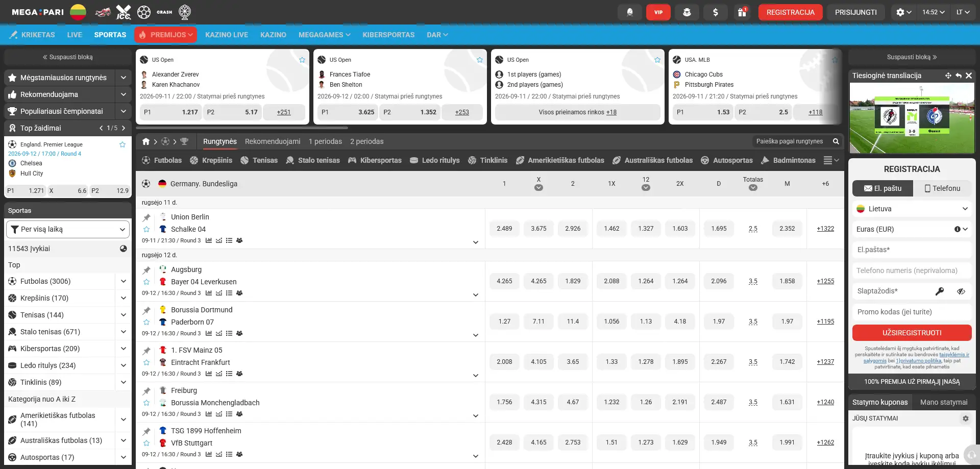Viewport: 980px width, 469px height.
Task: Open +1322 more markets for Union Berlin
Action: pyautogui.click(x=825, y=229)
